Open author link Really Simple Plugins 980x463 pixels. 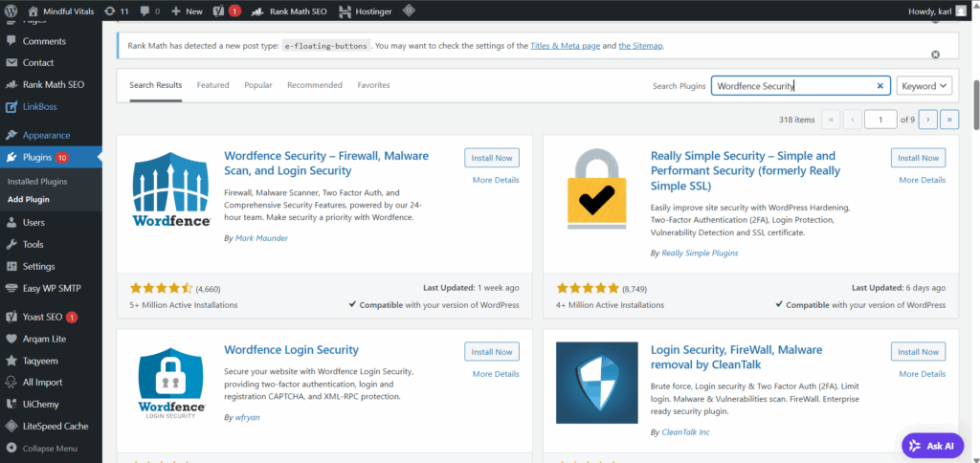(x=700, y=254)
